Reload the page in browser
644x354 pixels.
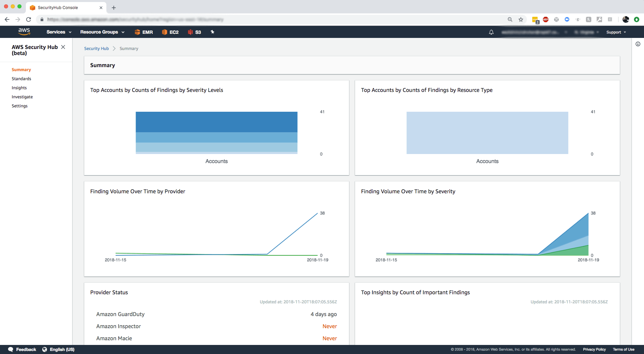[x=29, y=19]
